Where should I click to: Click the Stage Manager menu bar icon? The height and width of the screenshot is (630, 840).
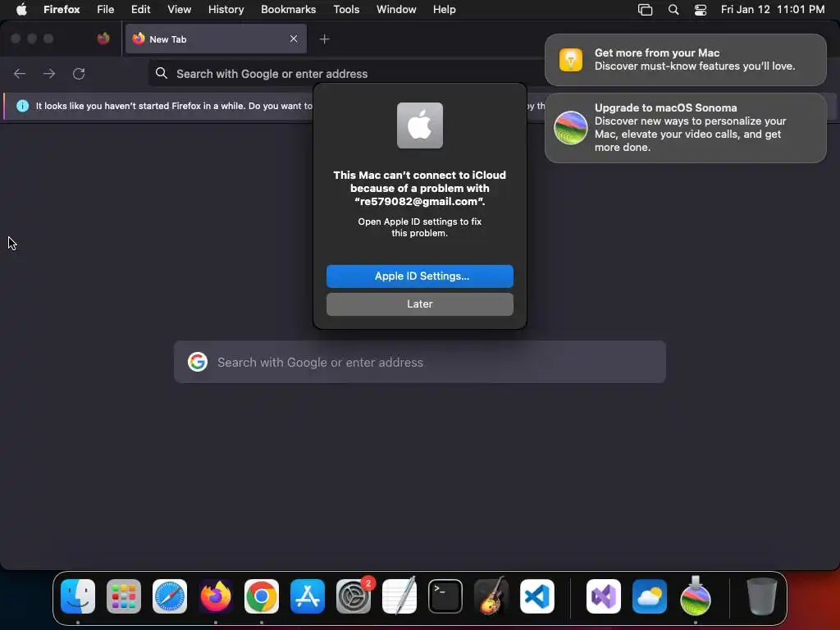pos(645,10)
